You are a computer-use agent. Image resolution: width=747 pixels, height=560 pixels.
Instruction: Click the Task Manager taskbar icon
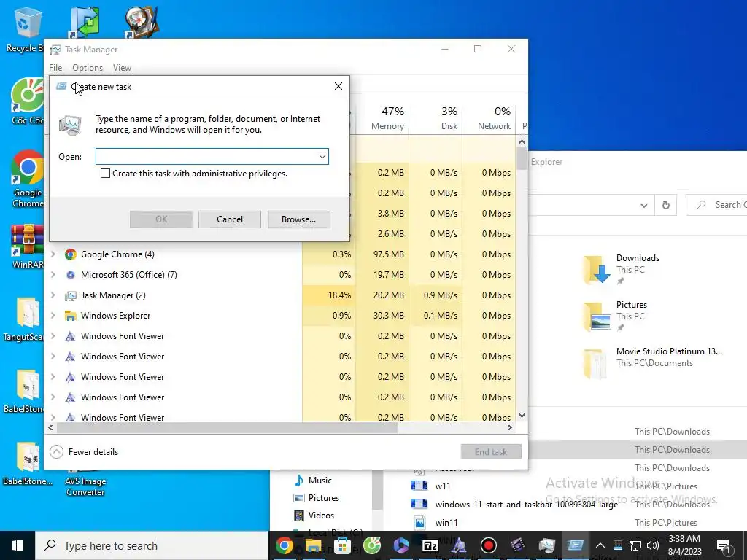click(x=547, y=545)
